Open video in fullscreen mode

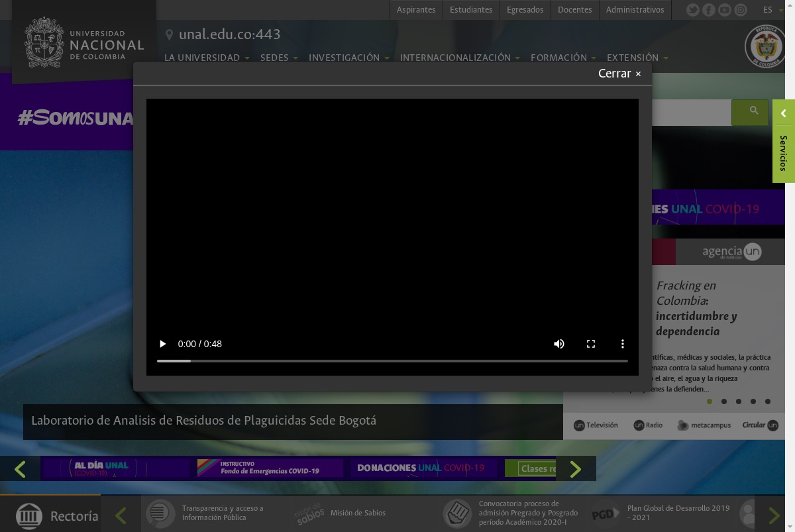(x=591, y=344)
